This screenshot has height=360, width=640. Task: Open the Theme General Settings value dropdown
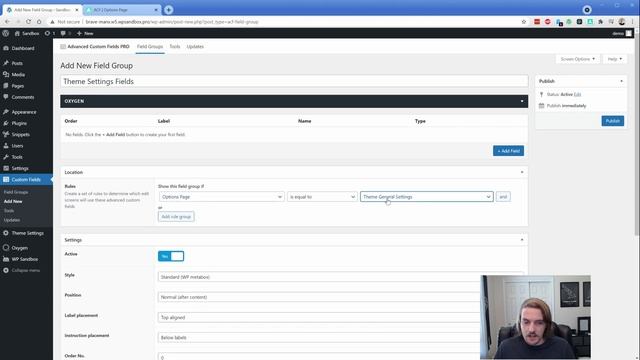click(427, 197)
